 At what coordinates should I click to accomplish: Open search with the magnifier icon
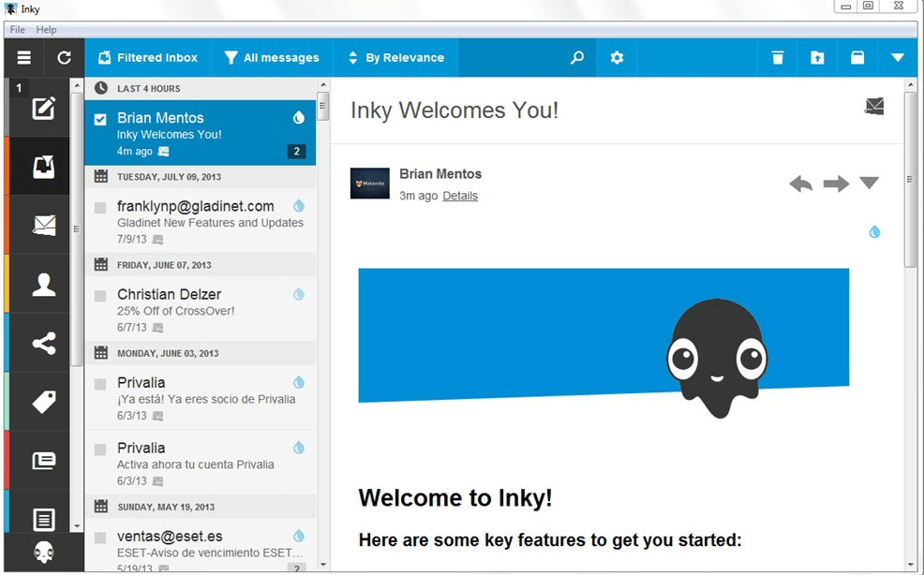[577, 58]
